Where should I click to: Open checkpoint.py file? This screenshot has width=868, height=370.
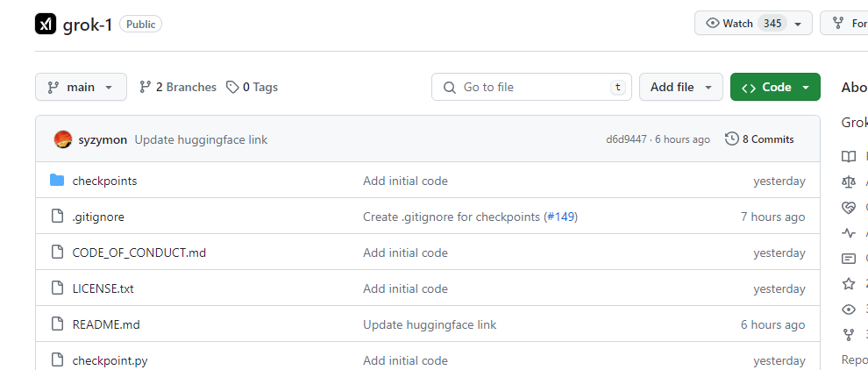click(x=110, y=361)
